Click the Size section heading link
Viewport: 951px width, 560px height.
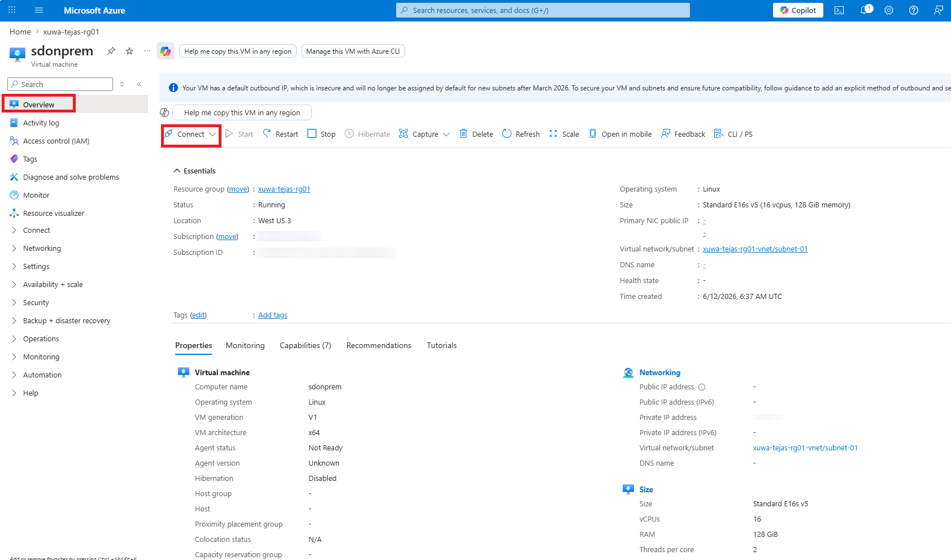click(646, 489)
